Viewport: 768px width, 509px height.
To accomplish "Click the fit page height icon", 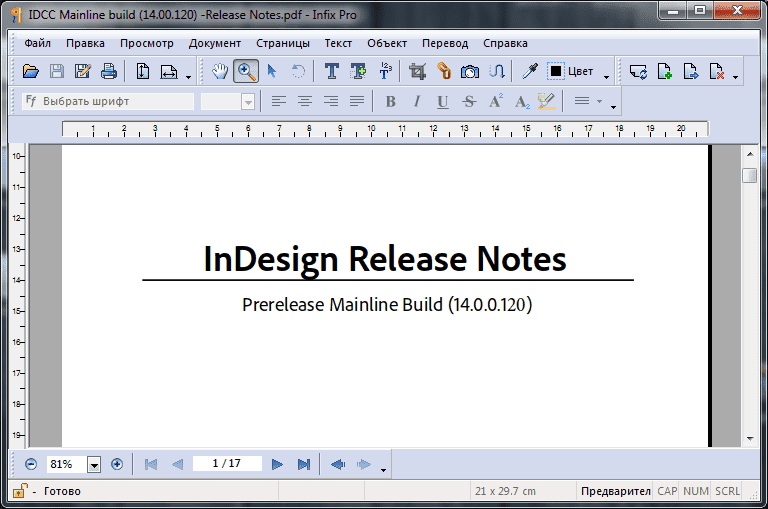I will [x=143, y=72].
